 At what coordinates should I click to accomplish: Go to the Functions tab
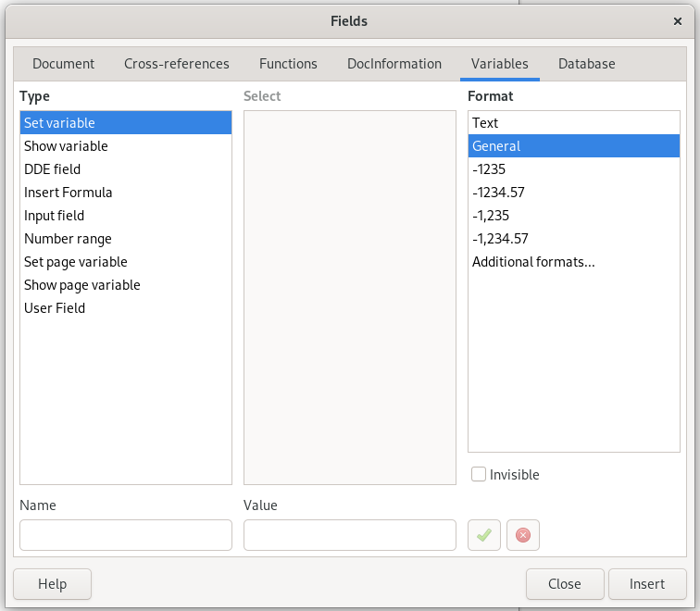pyautogui.click(x=288, y=64)
